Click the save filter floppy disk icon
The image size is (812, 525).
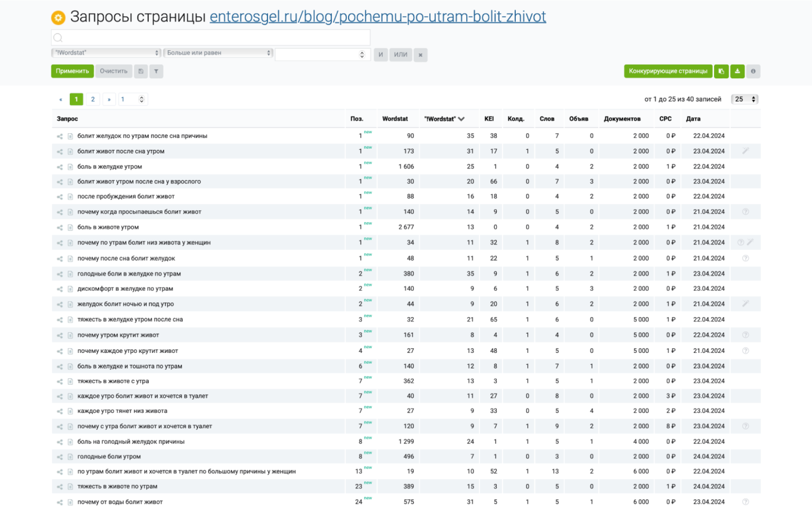tap(140, 72)
